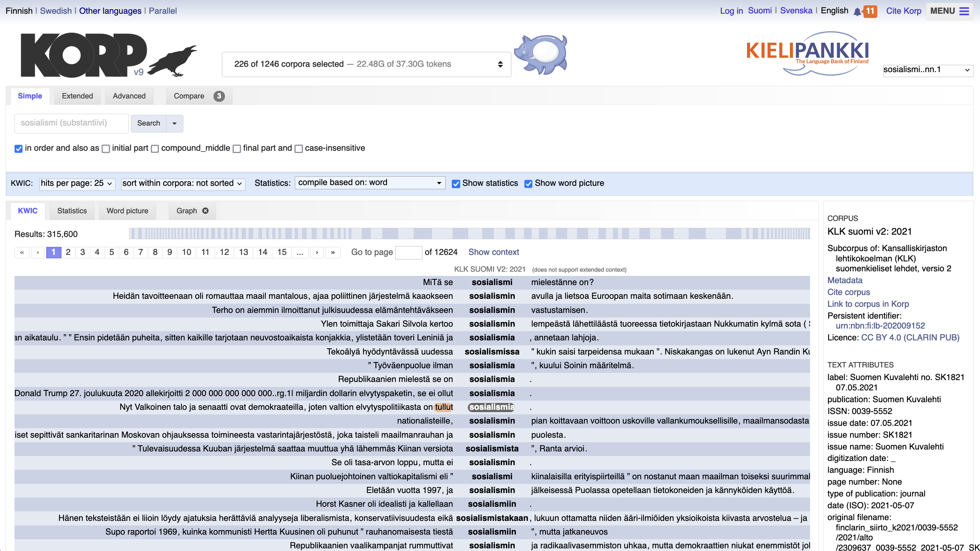This screenshot has width=980, height=551.
Task: Close the Graph tab
Action: [205, 211]
